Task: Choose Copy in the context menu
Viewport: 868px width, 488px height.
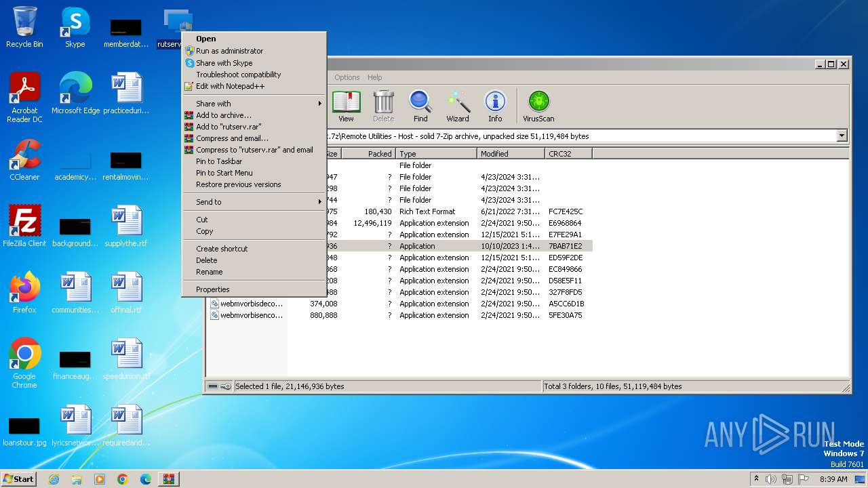Action: [254, 231]
